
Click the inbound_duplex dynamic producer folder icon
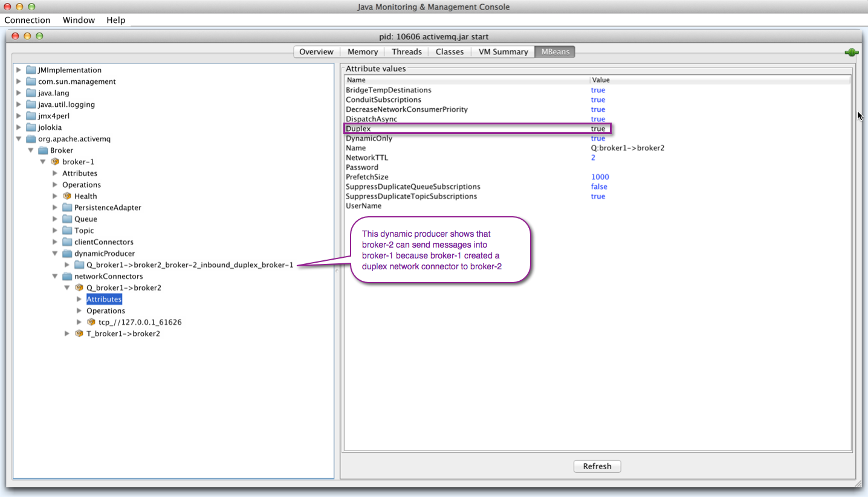tap(79, 265)
